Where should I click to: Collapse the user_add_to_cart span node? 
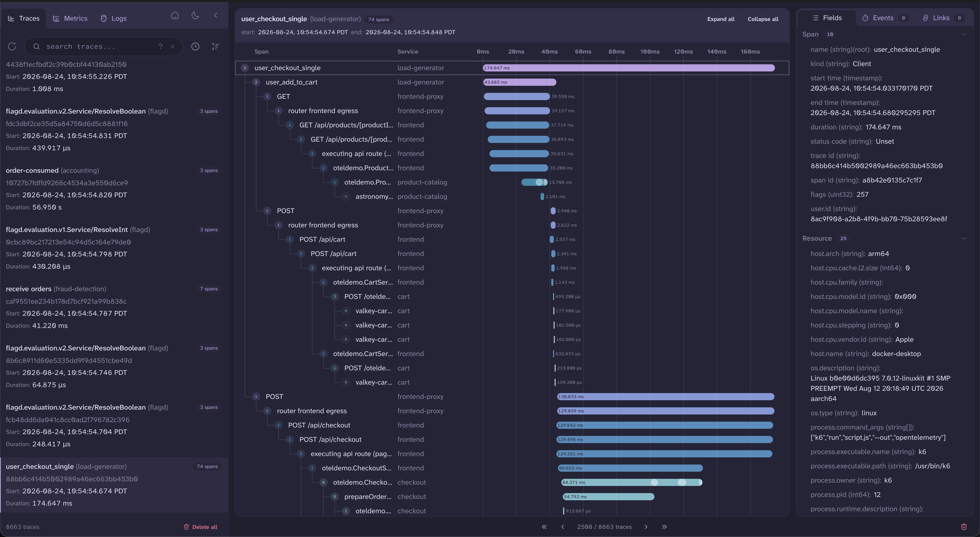pyautogui.click(x=256, y=82)
